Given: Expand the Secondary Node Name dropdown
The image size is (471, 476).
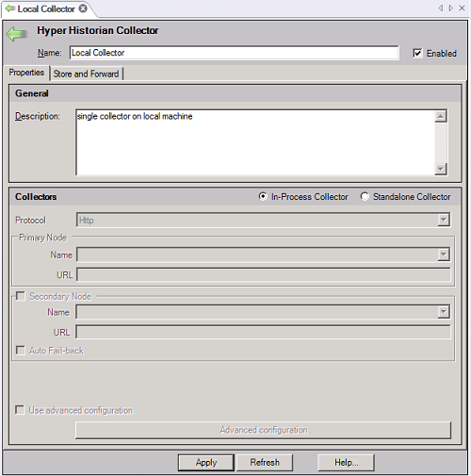Looking at the screenshot, I should (x=444, y=312).
